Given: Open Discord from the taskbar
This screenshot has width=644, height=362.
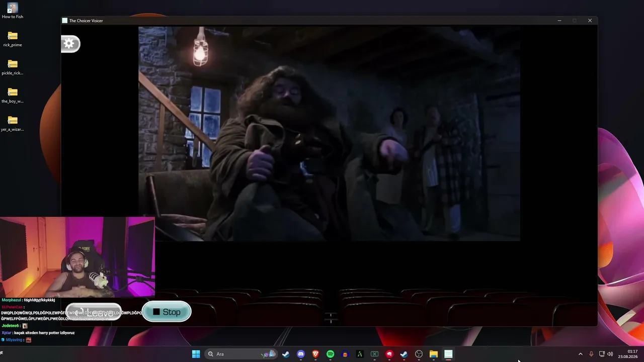Looking at the screenshot, I should point(301,354).
